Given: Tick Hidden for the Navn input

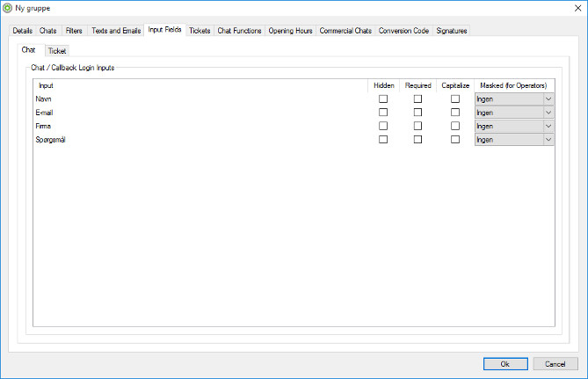Looking at the screenshot, I should [383, 99].
